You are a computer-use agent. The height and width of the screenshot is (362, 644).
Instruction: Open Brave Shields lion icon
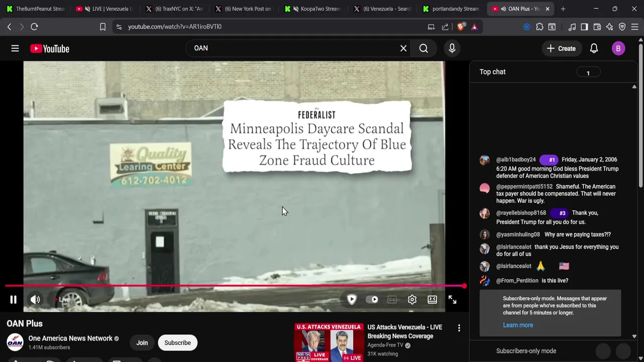461,27
